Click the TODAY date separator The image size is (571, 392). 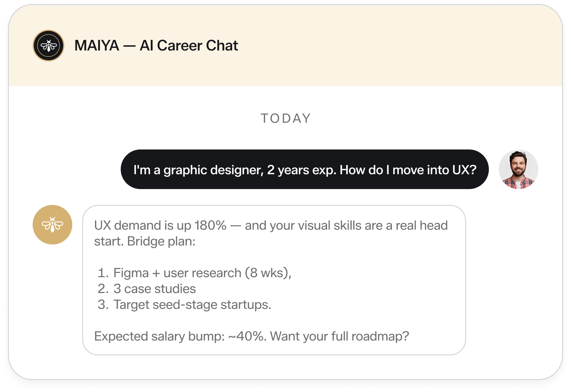tap(286, 118)
